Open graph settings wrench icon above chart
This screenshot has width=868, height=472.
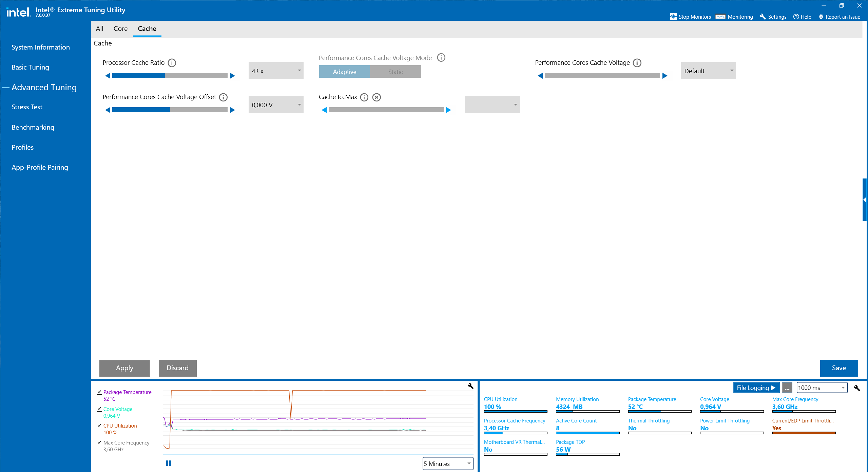click(470, 386)
